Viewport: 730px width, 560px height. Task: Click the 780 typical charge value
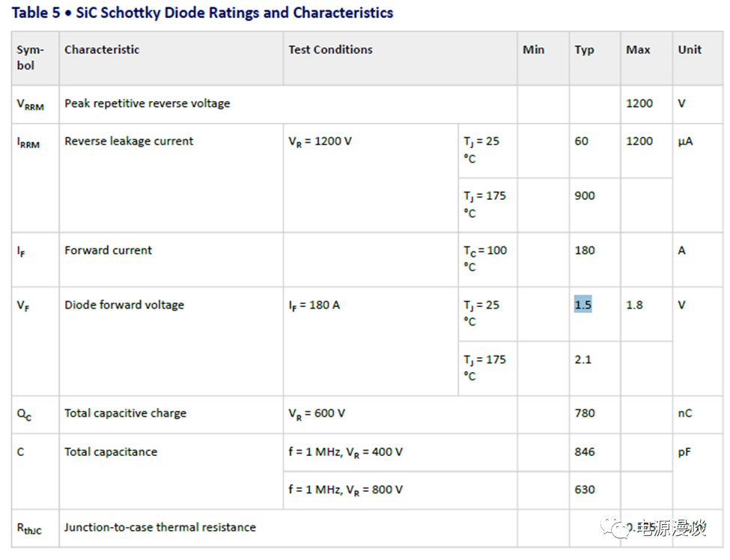[585, 413]
